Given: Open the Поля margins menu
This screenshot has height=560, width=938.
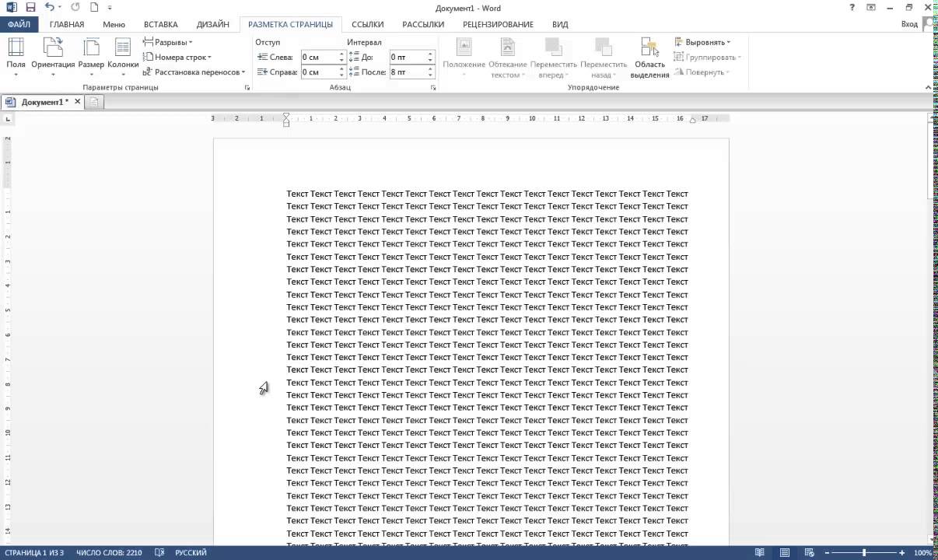Looking at the screenshot, I should click(16, 56).
